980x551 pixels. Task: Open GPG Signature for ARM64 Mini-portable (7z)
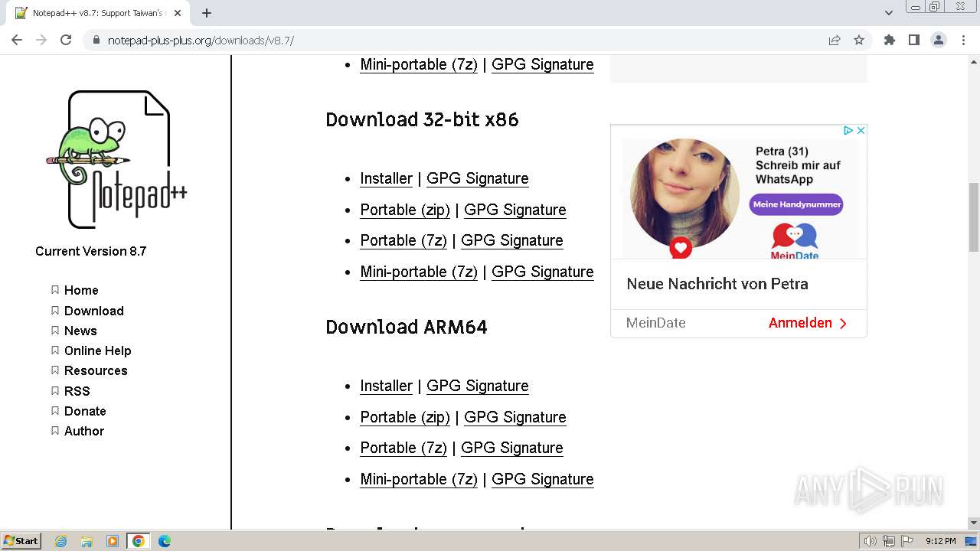pyautogui.click(x=543, y=479)
